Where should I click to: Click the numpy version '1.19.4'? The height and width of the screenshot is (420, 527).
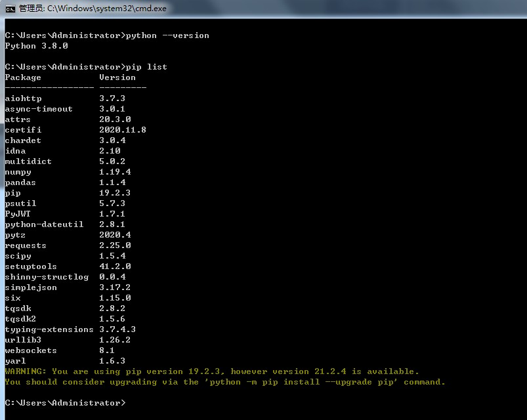point(115,172)
